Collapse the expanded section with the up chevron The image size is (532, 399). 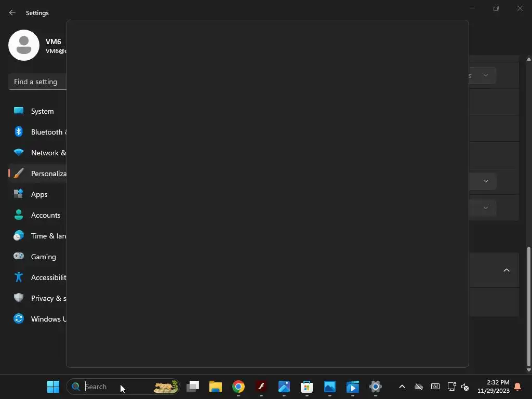506,270
